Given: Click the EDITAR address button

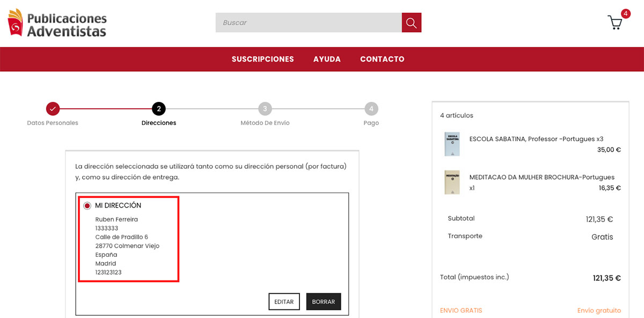Looking at the screenshot, I should (x=284, y=301).
